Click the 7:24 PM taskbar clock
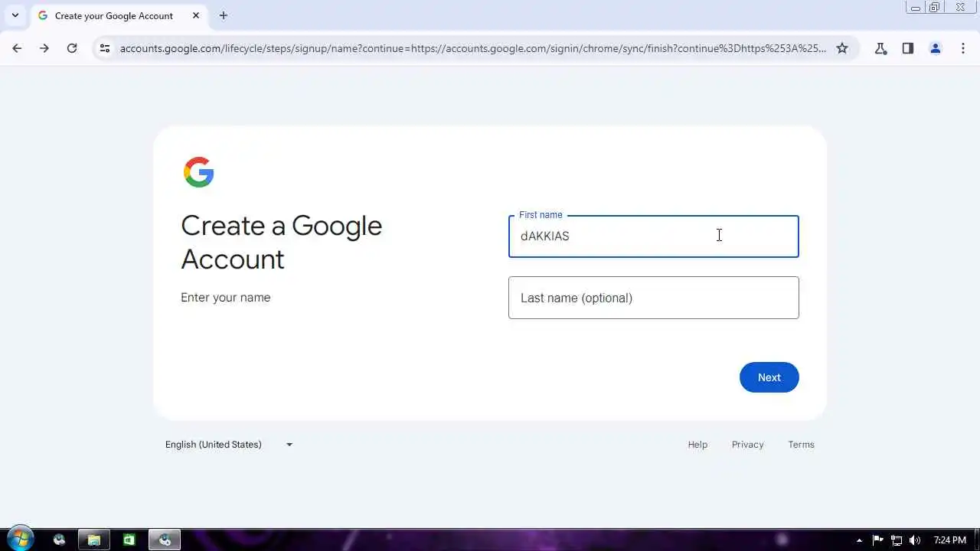980x551 pixels. [x=950, y=540]
